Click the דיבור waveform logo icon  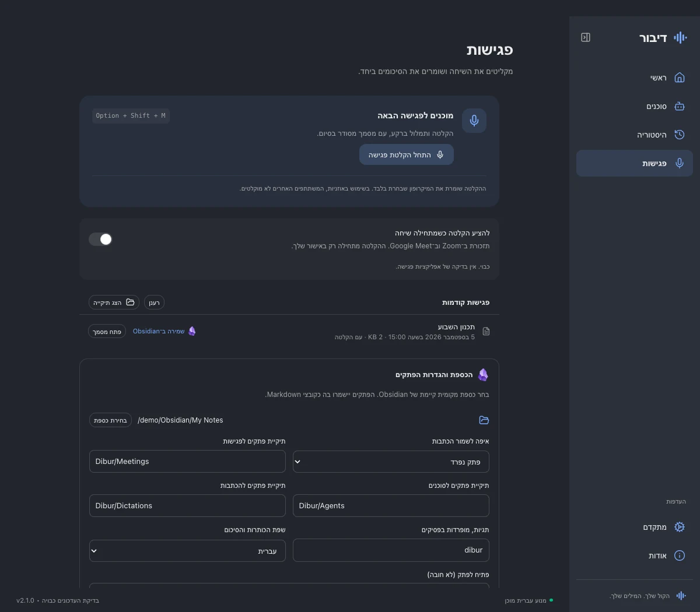[x=680, y=38]
